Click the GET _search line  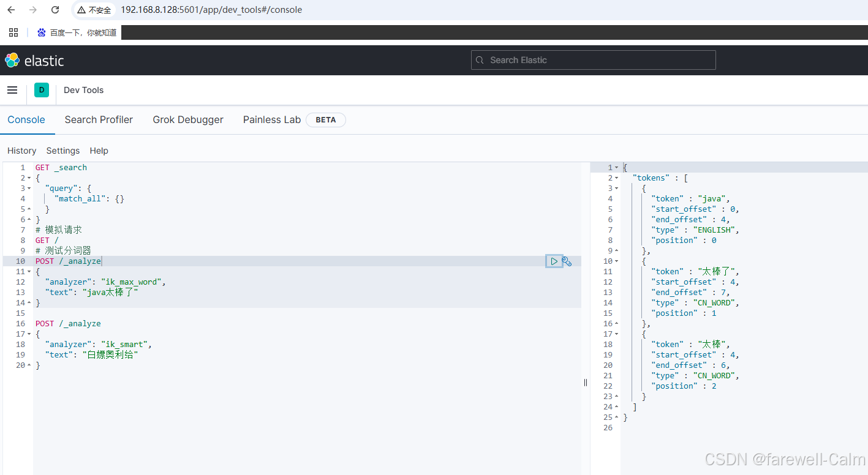coord(61,168)
